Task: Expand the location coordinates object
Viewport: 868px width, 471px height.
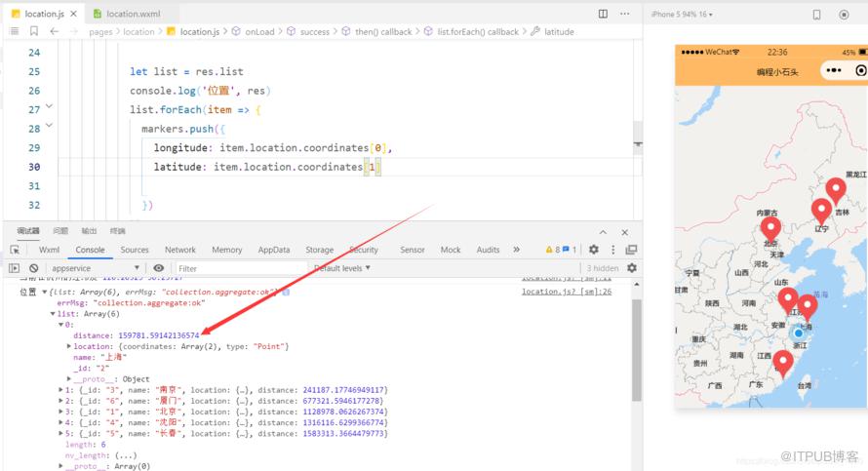Action: (x=69, y=346)
